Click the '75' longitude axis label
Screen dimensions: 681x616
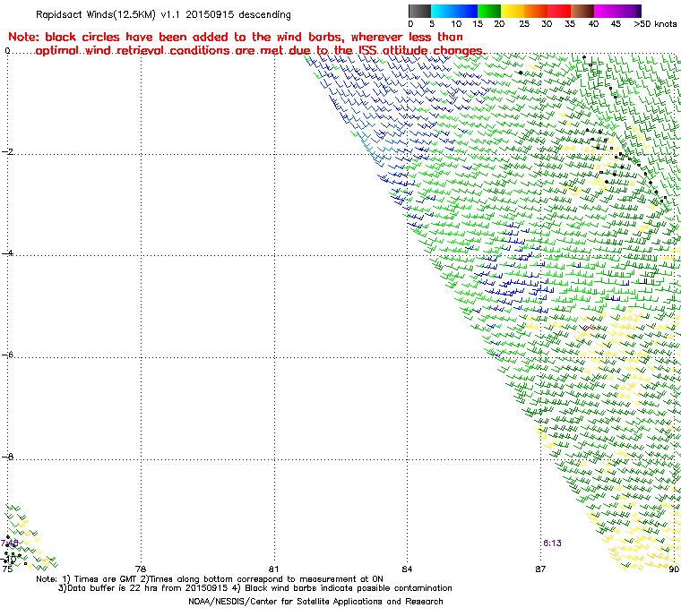[7, 569]
